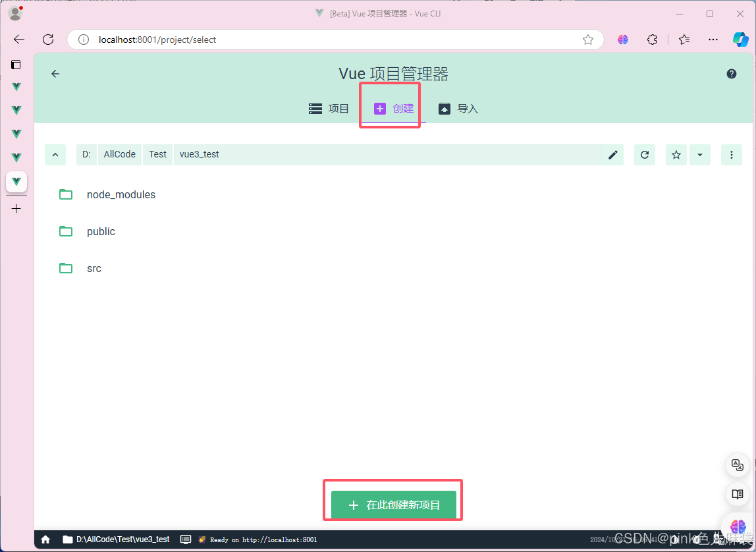The image size is (756, 552).
Task: Go back with the Vue manager arrow
Action: click(x=55, y=74)
